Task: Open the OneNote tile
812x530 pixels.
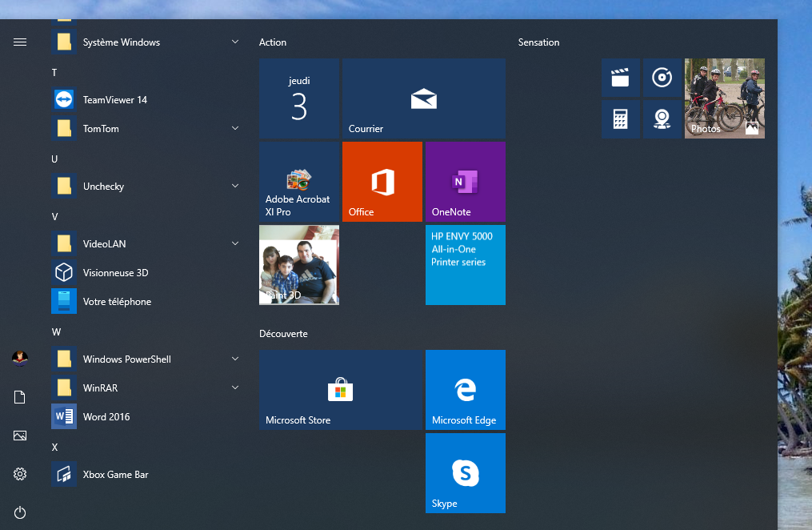Action: point(466,182)
